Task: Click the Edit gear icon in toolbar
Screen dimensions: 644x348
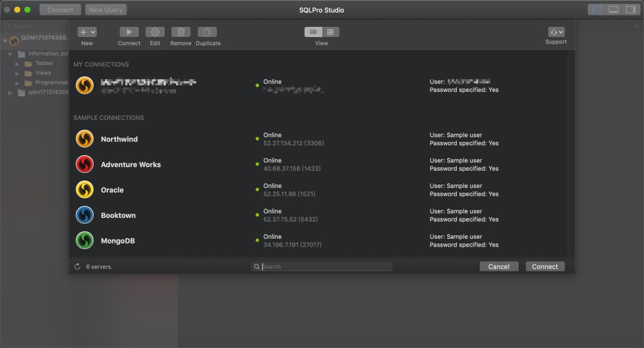Action: point(155,32)
